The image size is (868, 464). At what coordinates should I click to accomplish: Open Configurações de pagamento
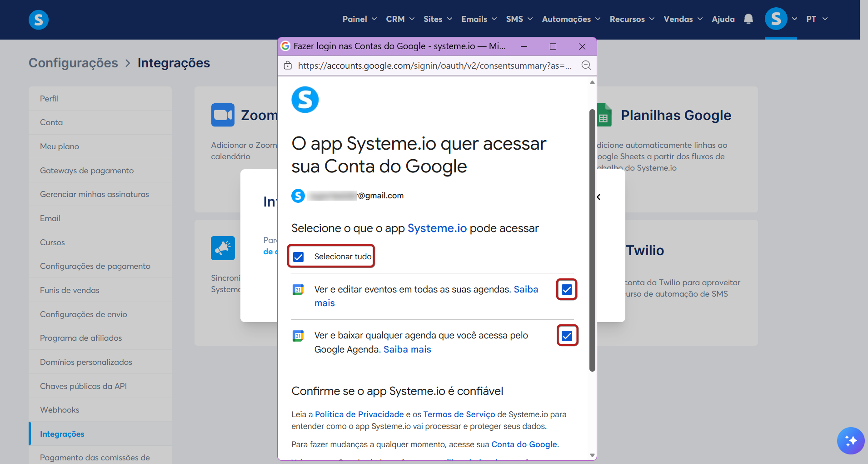pyautogui.click(x=100, y=266)
